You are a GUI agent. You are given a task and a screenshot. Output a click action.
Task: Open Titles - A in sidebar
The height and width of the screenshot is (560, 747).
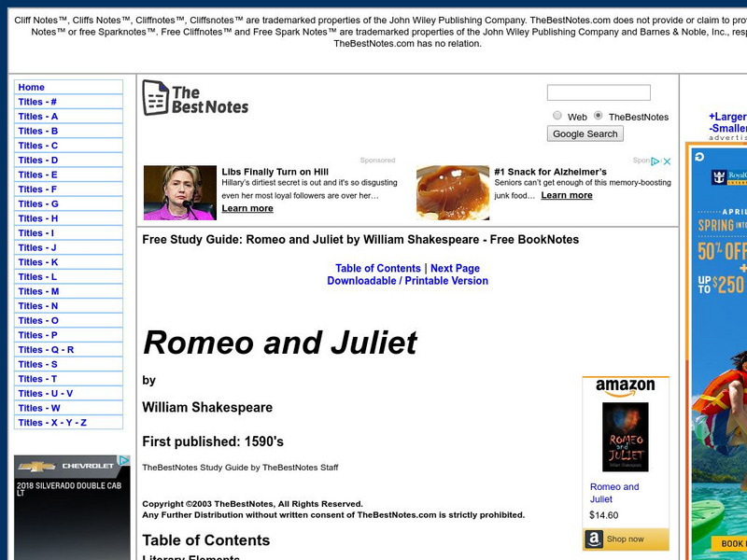coord(68,116)
